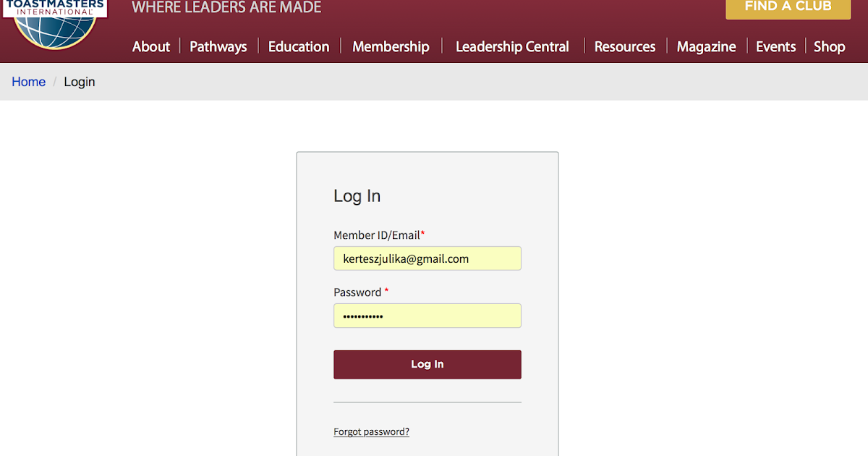
Task: Open the About menu
Action: [151, 46]
